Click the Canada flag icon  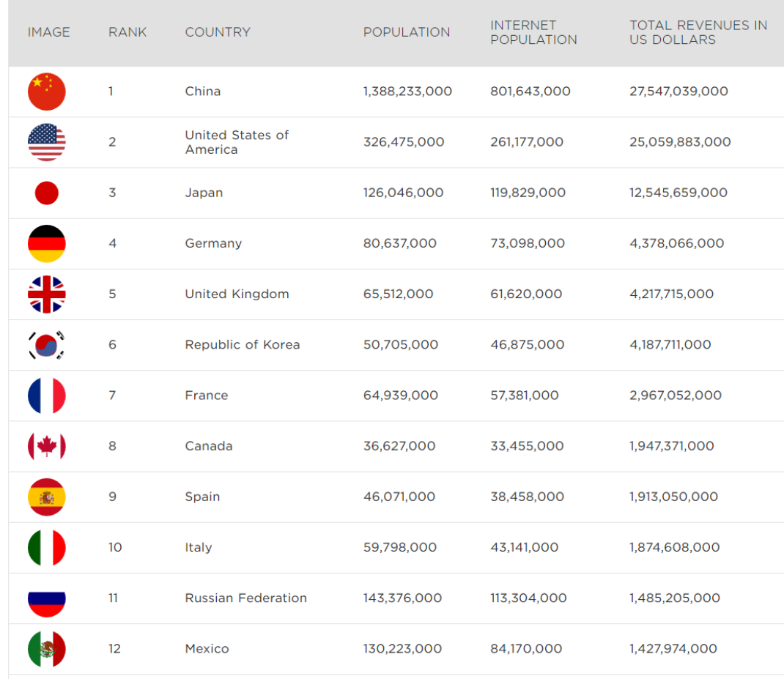pos(47,446)
